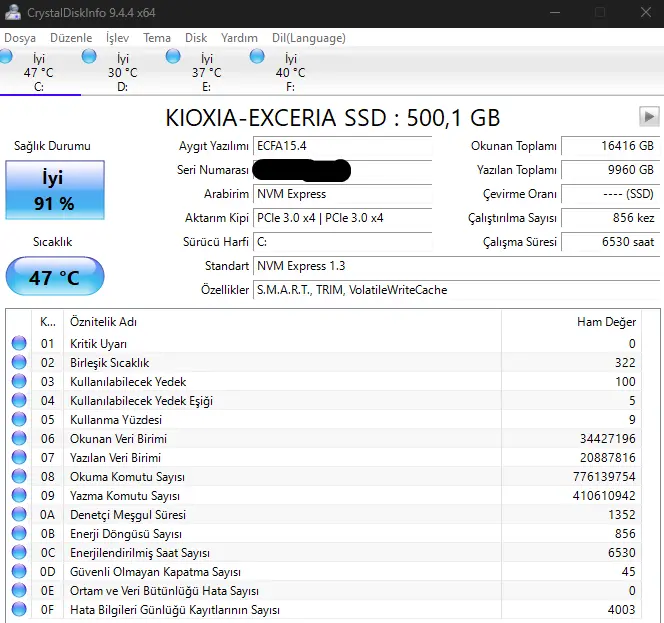Click the Ham Değer column header

571,322
